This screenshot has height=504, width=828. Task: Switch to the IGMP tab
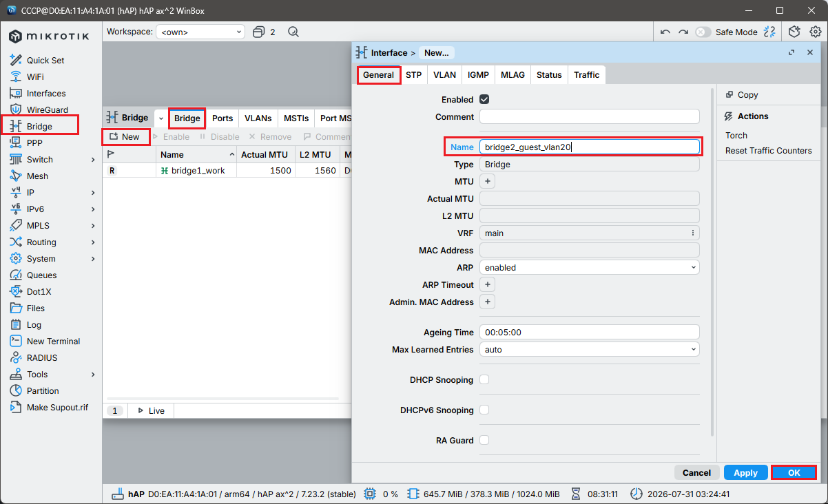tap(478, 74)
